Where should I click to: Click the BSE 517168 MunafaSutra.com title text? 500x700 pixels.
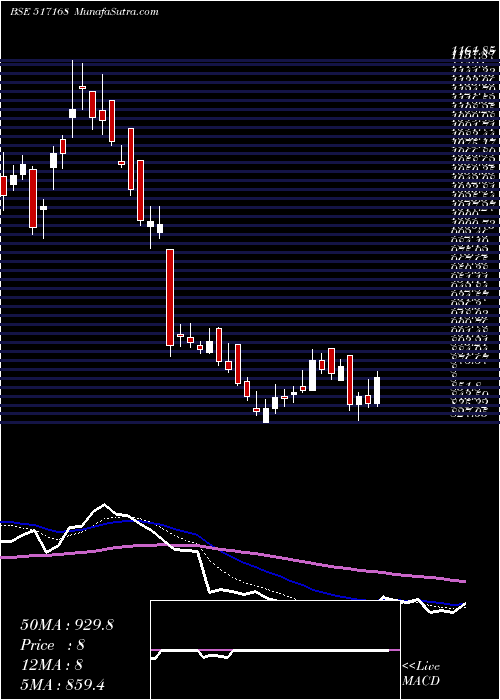point(84,12)
